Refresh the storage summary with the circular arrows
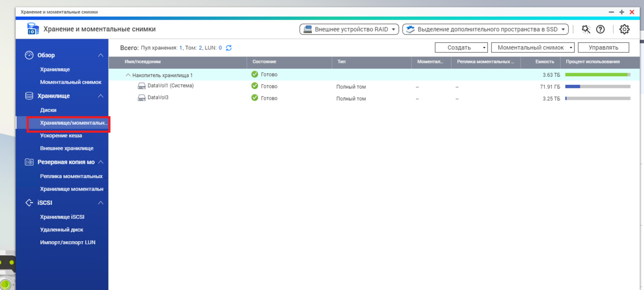 point(229,48)
